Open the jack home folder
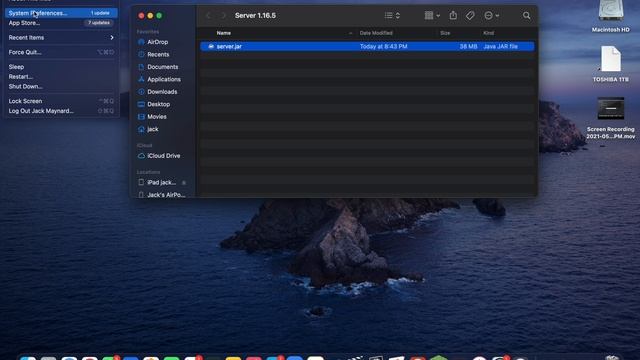Viewport: 640px width, 360px height. click(153, 129)
